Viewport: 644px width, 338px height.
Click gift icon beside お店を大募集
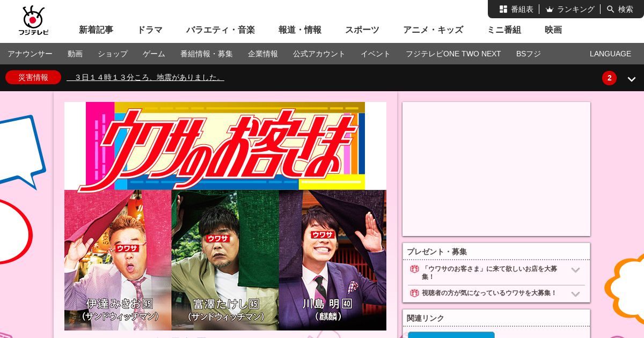click(414, 269)
